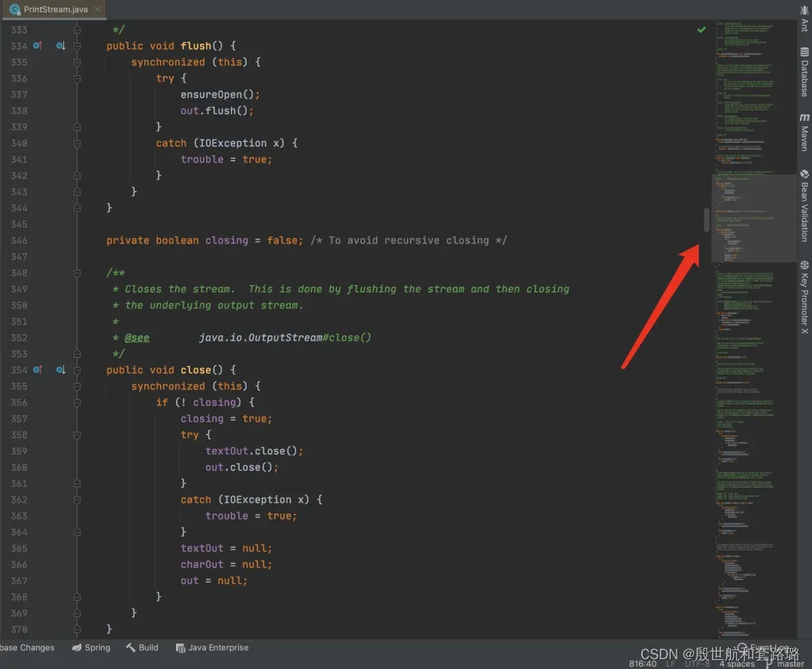Click the second gutter marker icon on line 354
The width and height of the screenshot is (812, 669).
[x=61, y=370]
